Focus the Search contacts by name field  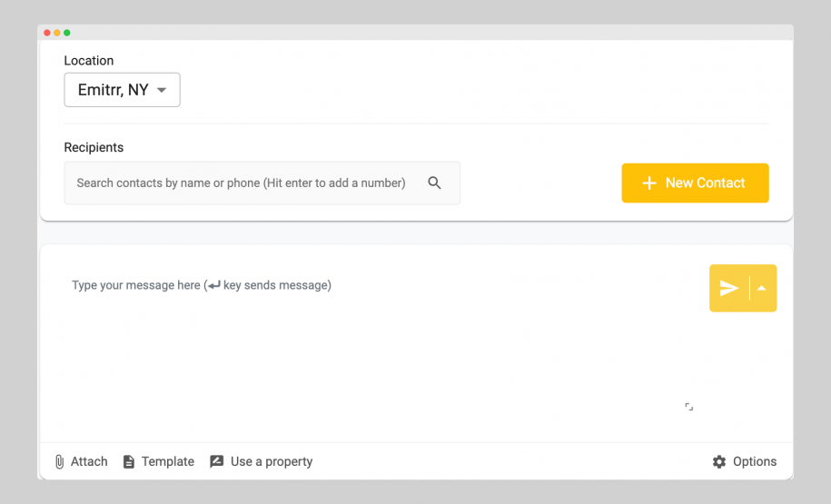pos(241,183)
